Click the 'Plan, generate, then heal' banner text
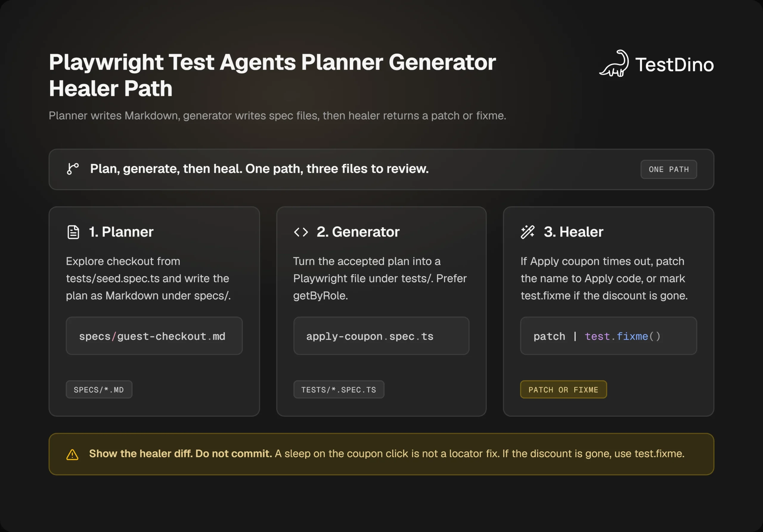 coord(259,169)
